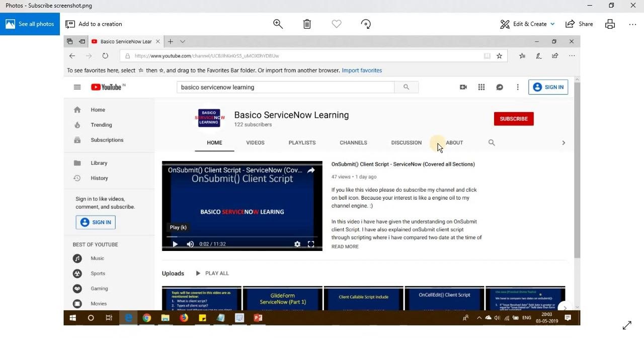Click the video progress bar

[242, 236]
